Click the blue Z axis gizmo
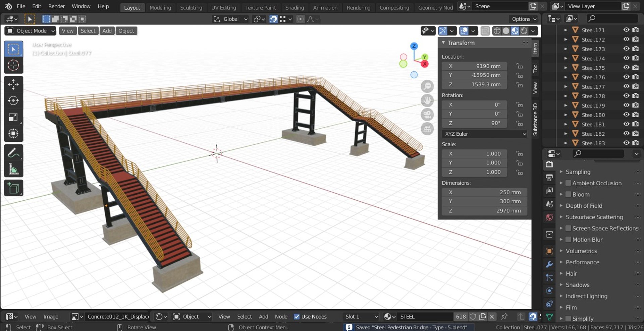 [x=414, y=46]
